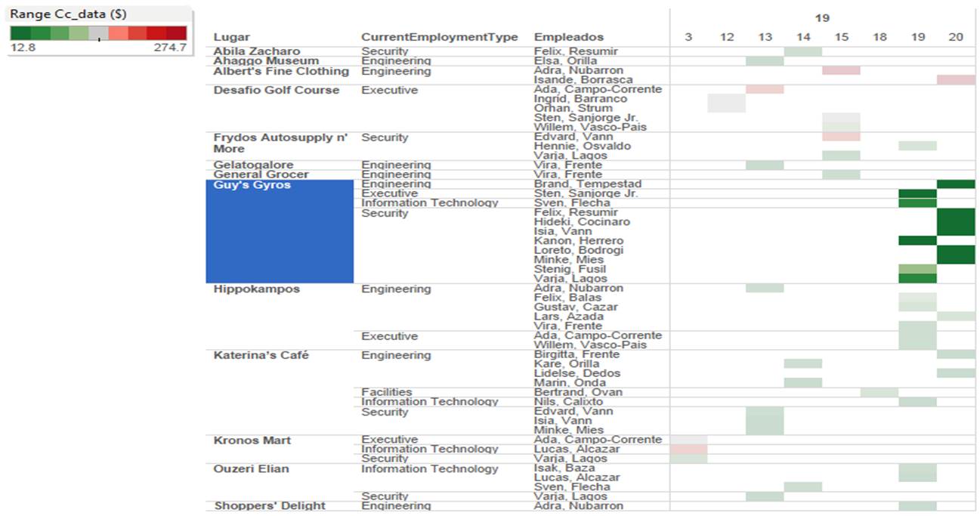Image resolution: width=980 pixels, height=516 pixels.
Task: Click employee name Hennie, Osvaldo
Action: click(x=583, y=146)
